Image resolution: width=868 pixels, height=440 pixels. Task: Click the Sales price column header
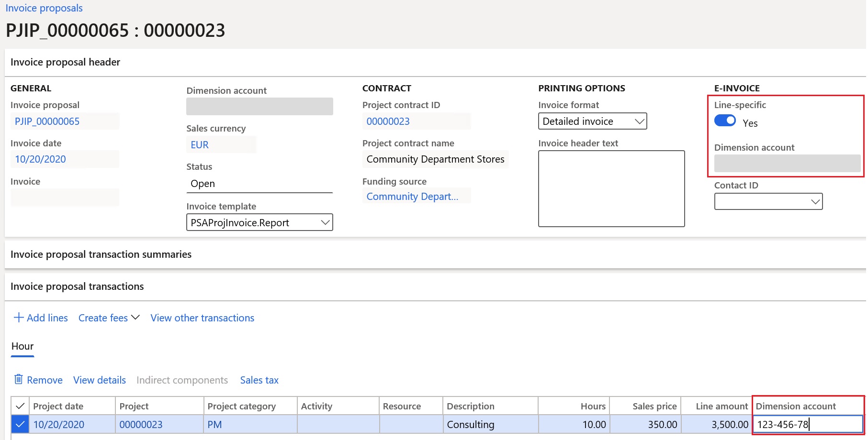pos(645,406)
